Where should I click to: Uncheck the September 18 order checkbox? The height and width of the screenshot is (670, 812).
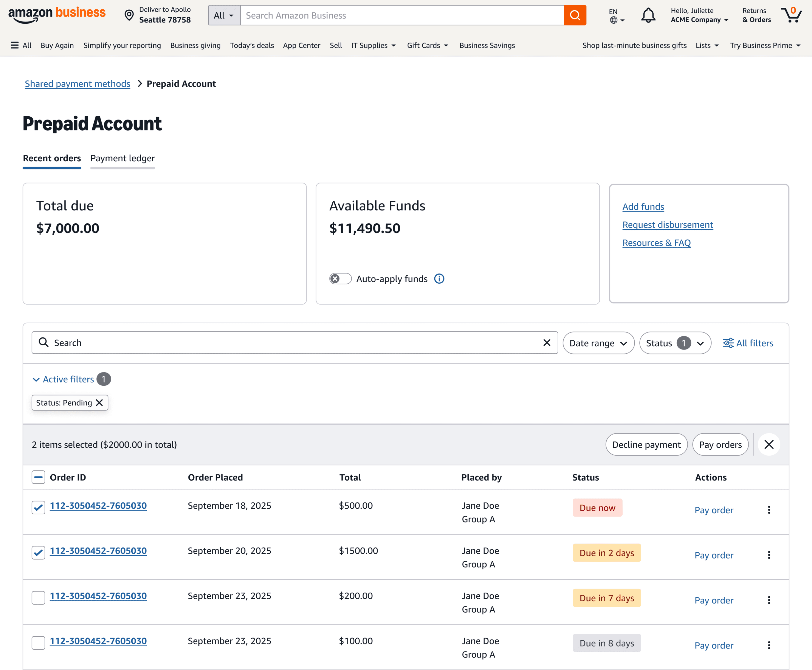38,507
